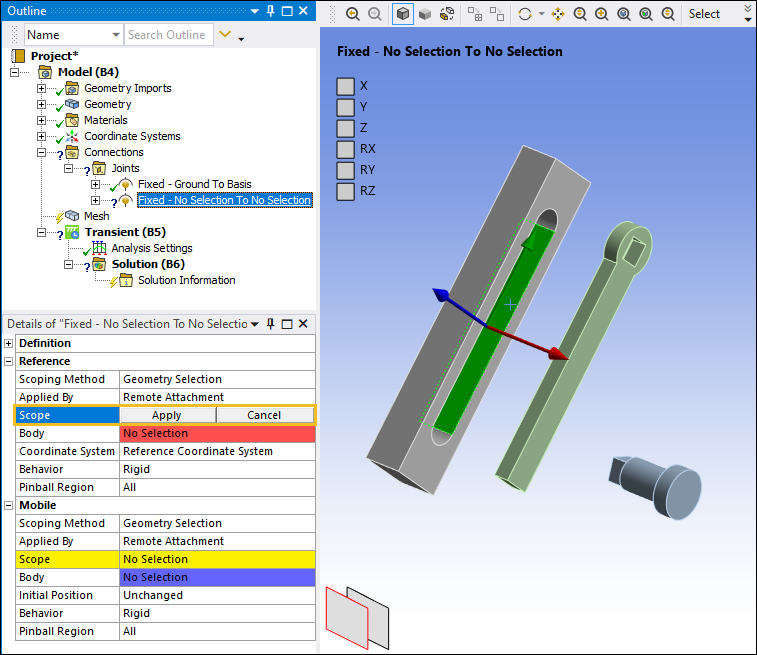Click the Materials folder icon
757x655 pixels.
(x=72, y=120)
